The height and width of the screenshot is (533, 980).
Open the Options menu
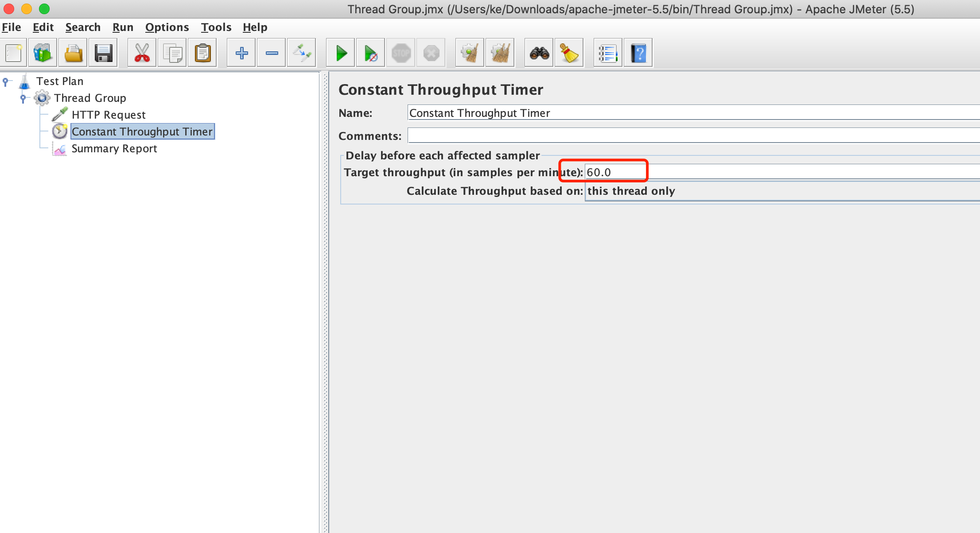click(x=167, y=27)
